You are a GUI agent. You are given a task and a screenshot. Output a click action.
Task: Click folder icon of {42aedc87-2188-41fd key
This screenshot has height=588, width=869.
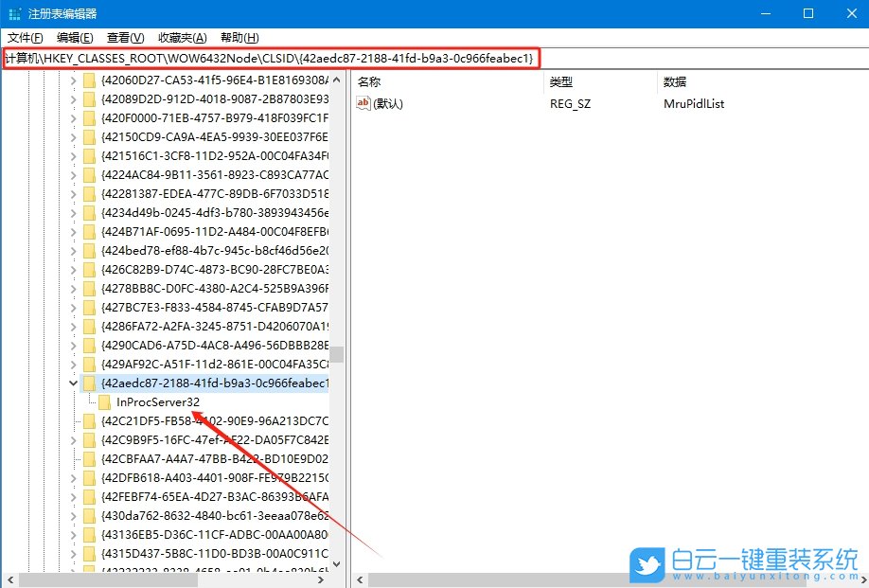point(90,383)
